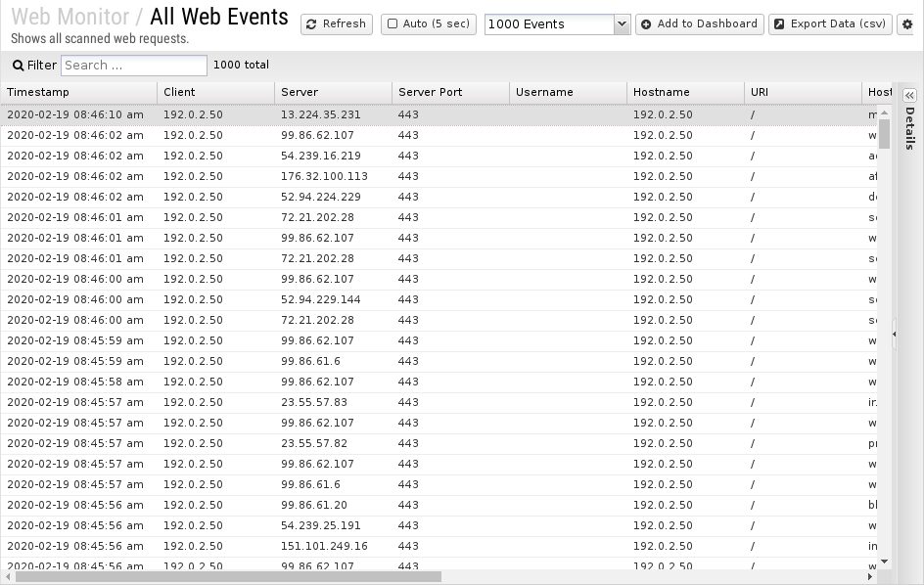Click the plus icon on Add to Dashboard
This screenshot has width=924, height=585.
pos(646,24)
